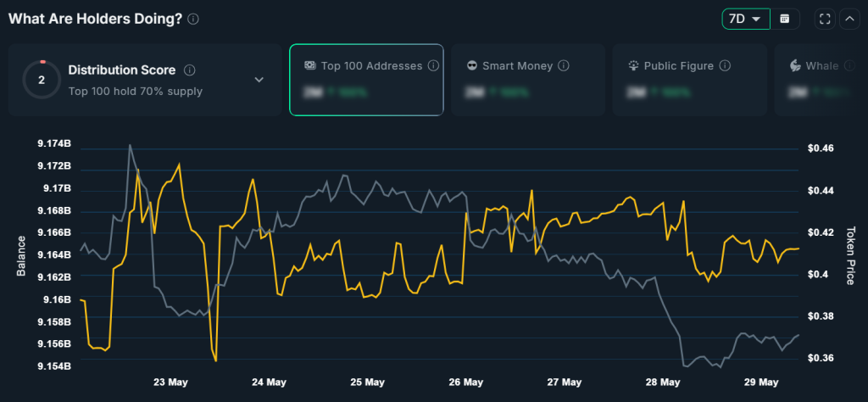Click the 23 May date label on the axis
The image size is (868, 402).
(x=170, y=382)
